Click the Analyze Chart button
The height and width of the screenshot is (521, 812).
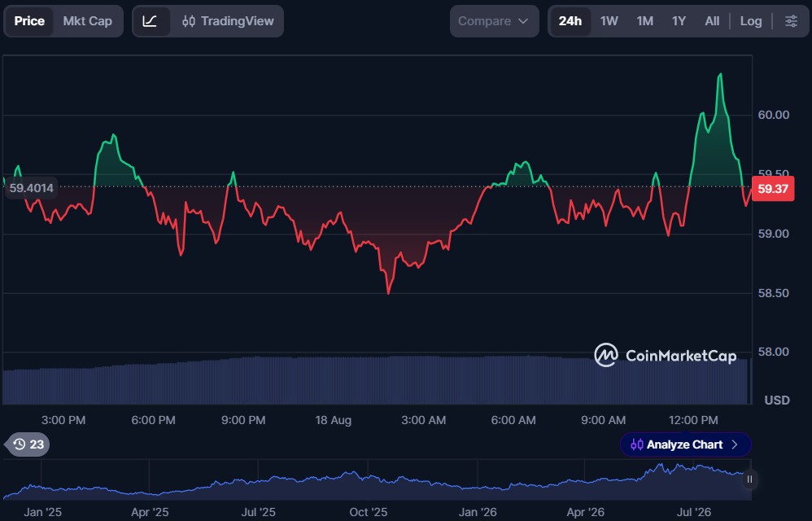685,444
